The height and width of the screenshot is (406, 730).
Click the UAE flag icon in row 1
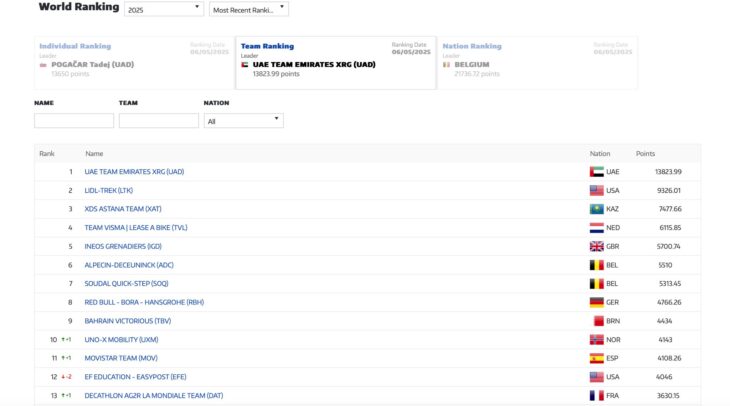pos(597,172)
